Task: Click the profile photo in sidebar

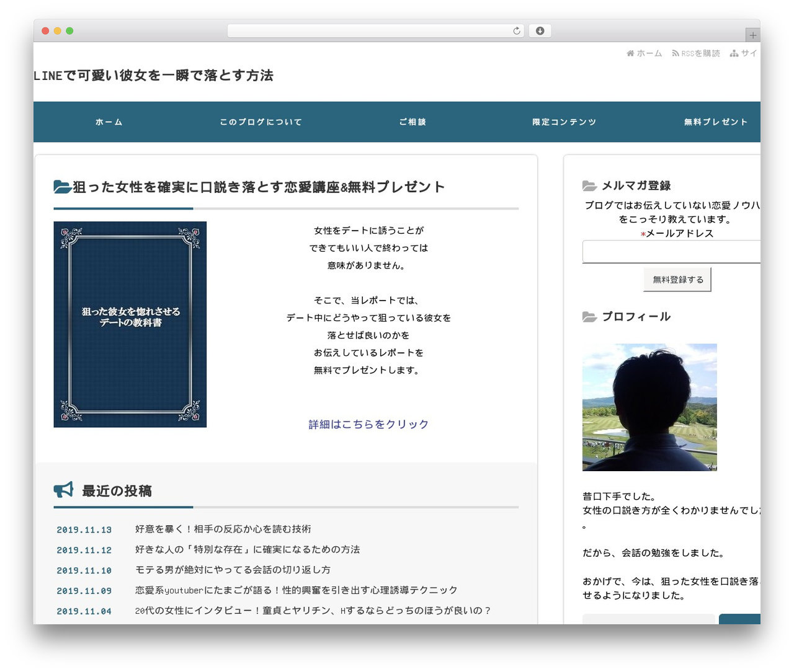Action: (649, 407)
